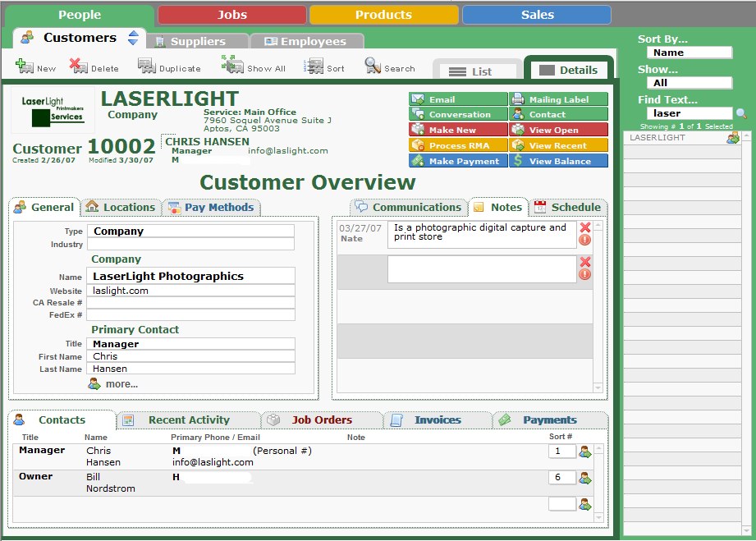Open the Invoices tab
756x541 pixels.
pos(438,420)
